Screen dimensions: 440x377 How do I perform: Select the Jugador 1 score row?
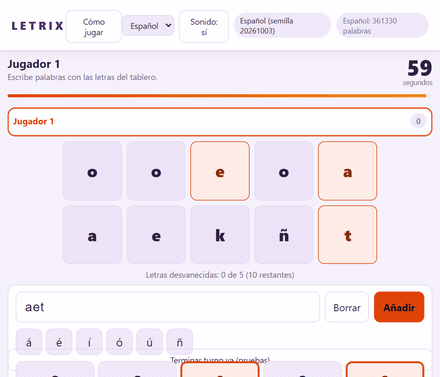220,122
